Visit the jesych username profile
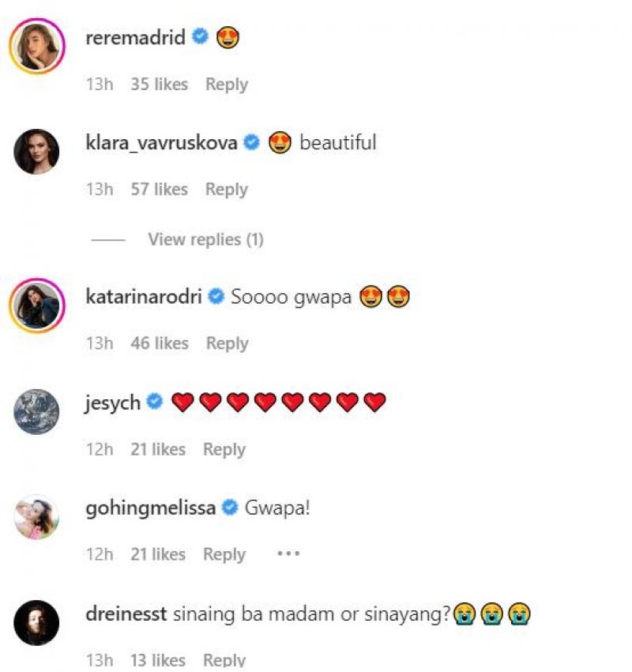 point(112,403)
